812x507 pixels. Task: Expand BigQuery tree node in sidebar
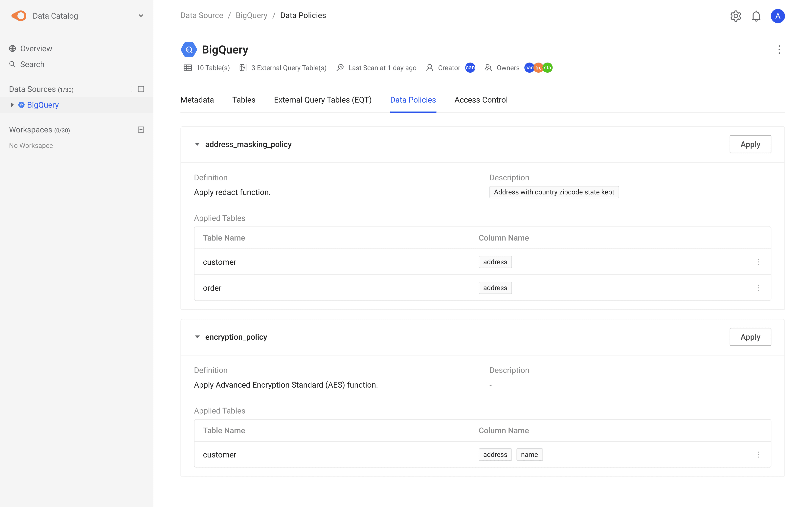click(x=12, y=105)
